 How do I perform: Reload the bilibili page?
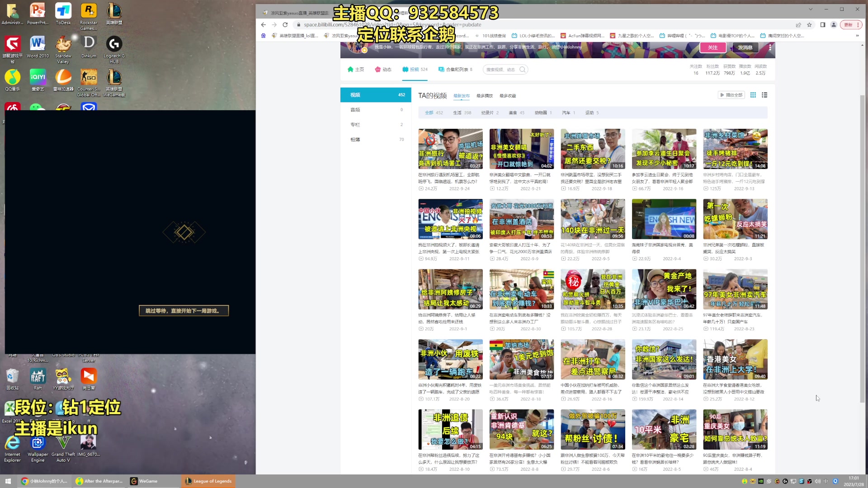click(x=285, y=25)
